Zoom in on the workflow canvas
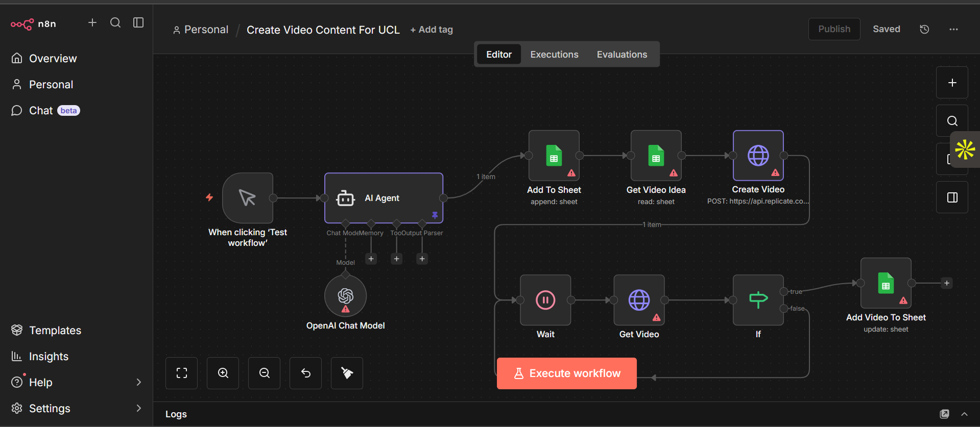The image size is (980, 427). coord(223,373)
